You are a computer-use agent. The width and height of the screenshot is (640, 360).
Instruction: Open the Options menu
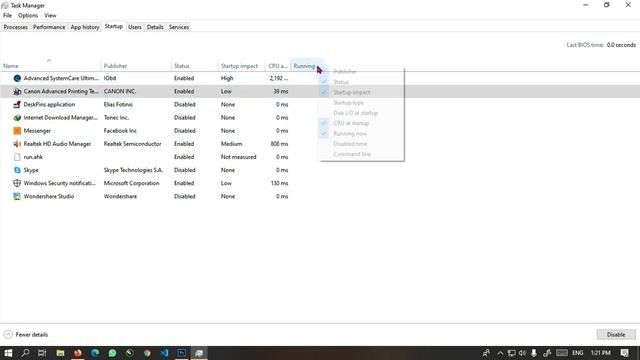(x=28, y=16)
